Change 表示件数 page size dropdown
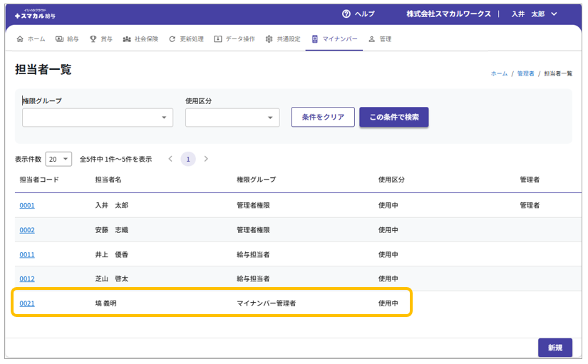Screen dimensions: 588x364 pos(58,159)
